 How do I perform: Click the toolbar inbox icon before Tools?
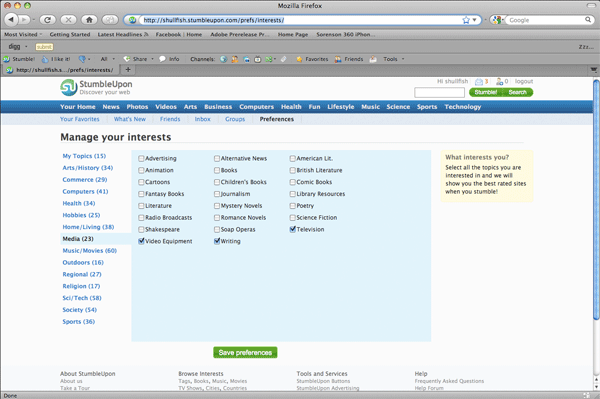pyautogui.click(x=373, y=59)
